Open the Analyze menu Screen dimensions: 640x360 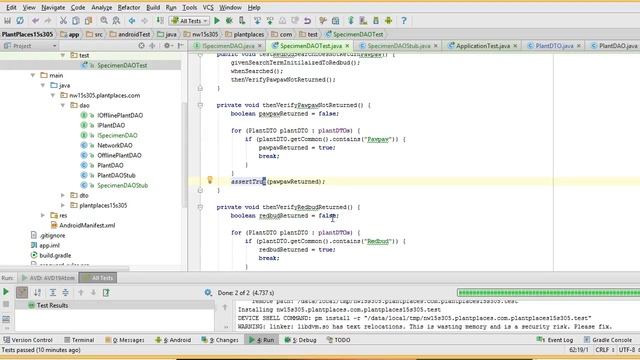(101, 7)
